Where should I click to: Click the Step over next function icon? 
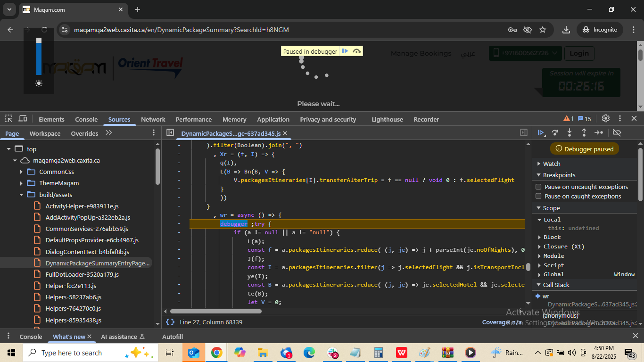tap(555, 133)
